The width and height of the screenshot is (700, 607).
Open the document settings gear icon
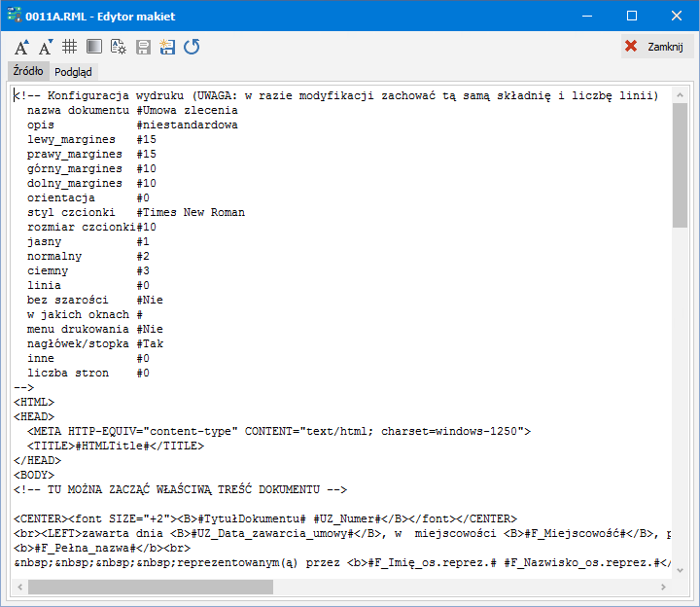click(119, 47)
